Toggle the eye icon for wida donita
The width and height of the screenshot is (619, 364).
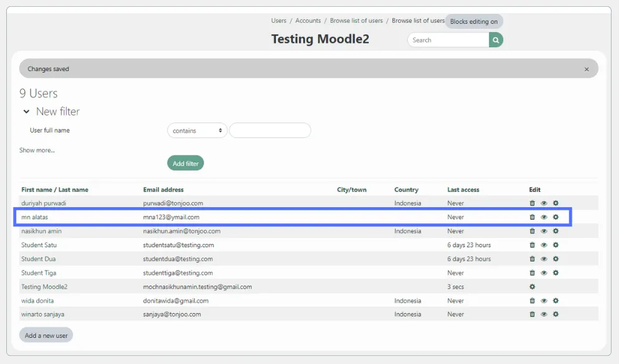click(x=544, y=301)
